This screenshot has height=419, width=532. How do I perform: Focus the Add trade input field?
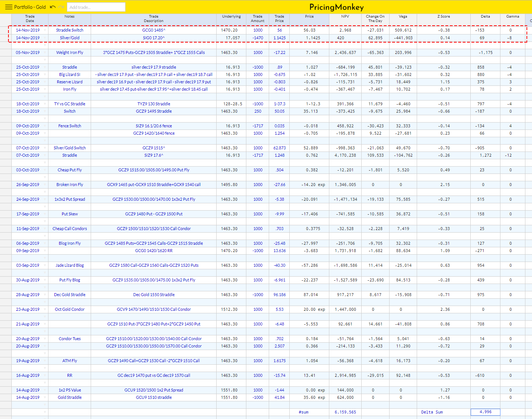(96, 7)
